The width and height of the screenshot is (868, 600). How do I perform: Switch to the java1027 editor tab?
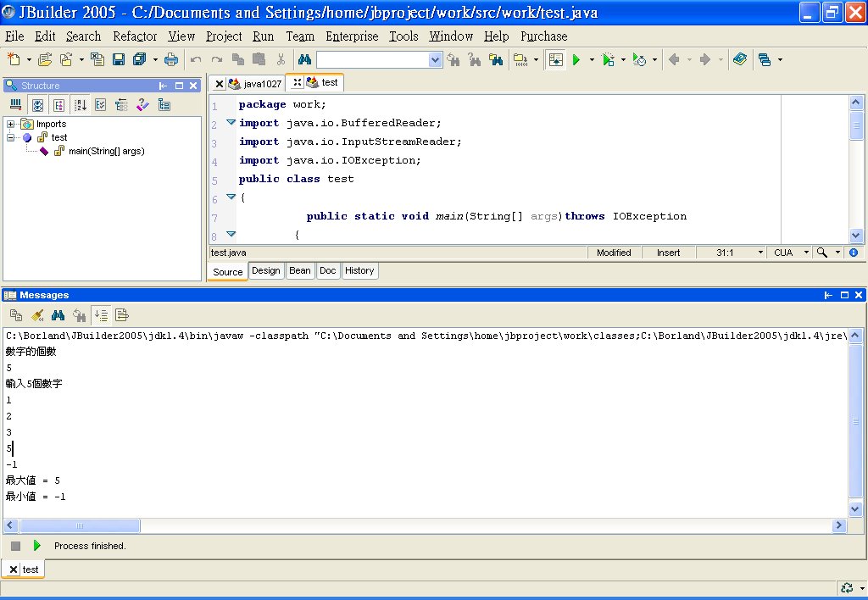256,84
